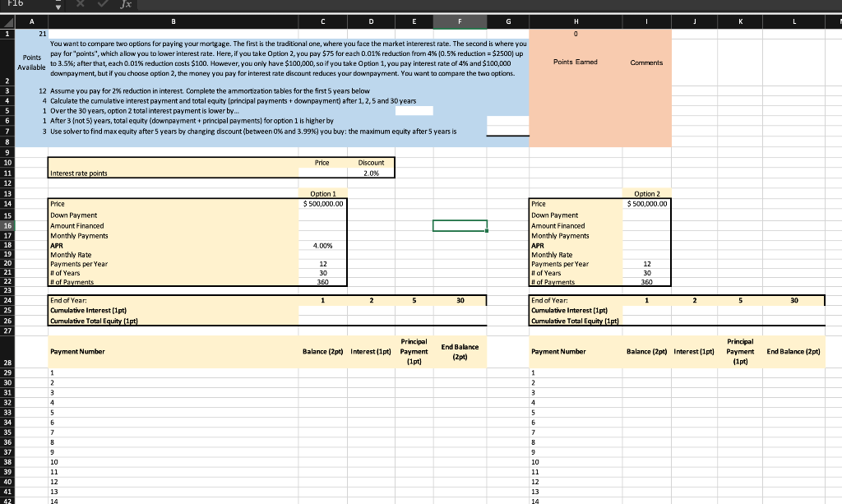This screenshot has width=842, height=504.
Task: Click Option 2 end-of-year column '30'
Action: 793,301
